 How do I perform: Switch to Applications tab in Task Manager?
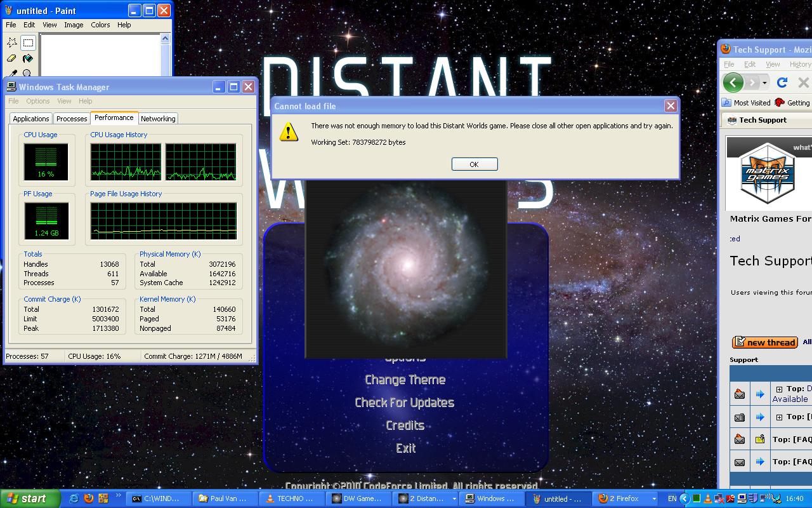(31, 119)
